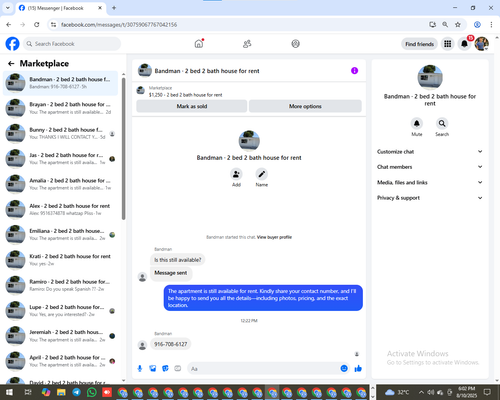
Task: Open Chrome three-dot menu
Action: point(491,24)
